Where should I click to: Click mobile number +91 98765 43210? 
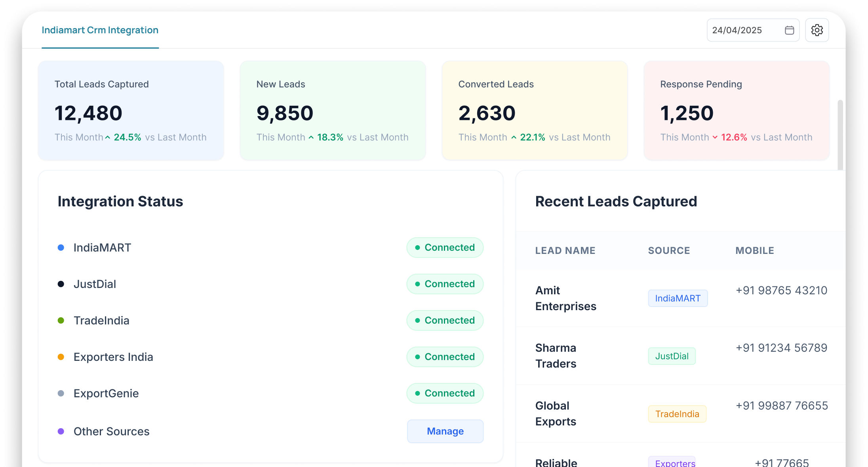pyautogui.click(x=782, y=290)
